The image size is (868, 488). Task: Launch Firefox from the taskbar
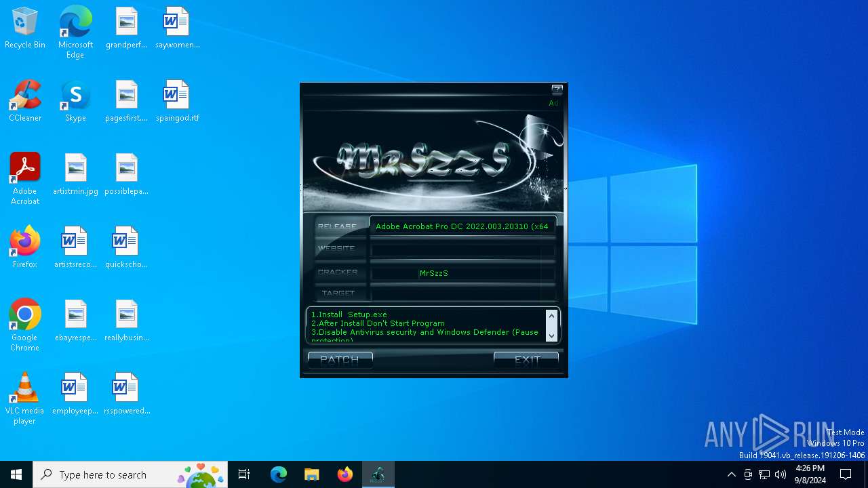[345, 474]
